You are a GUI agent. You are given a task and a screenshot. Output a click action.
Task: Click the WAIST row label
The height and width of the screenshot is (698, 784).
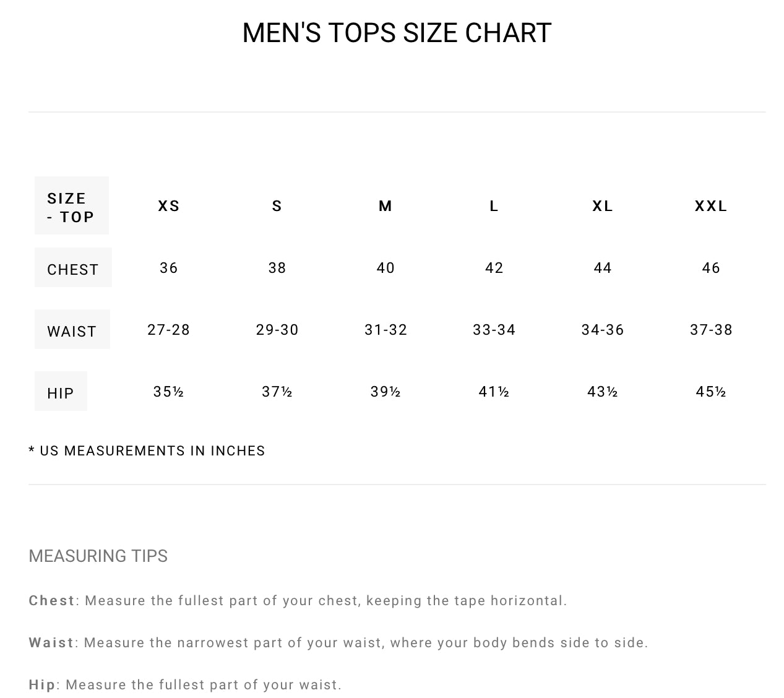pos(72,331)
